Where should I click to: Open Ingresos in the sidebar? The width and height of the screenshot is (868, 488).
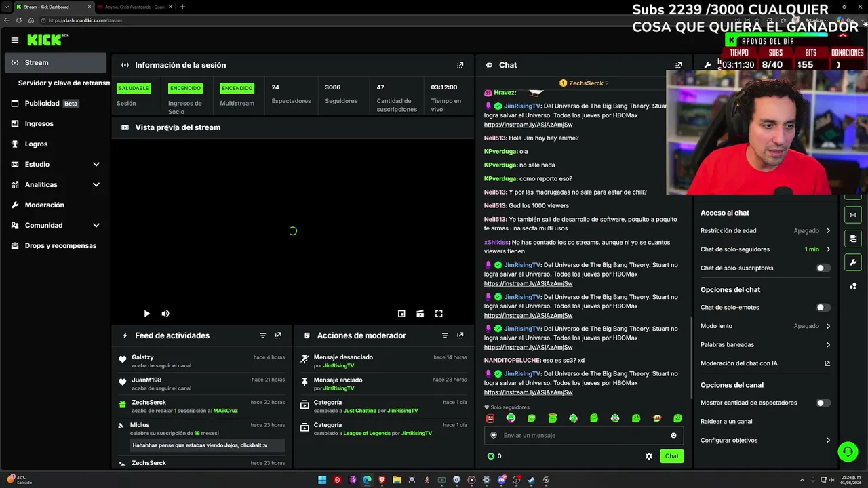[x=56, y=124]
